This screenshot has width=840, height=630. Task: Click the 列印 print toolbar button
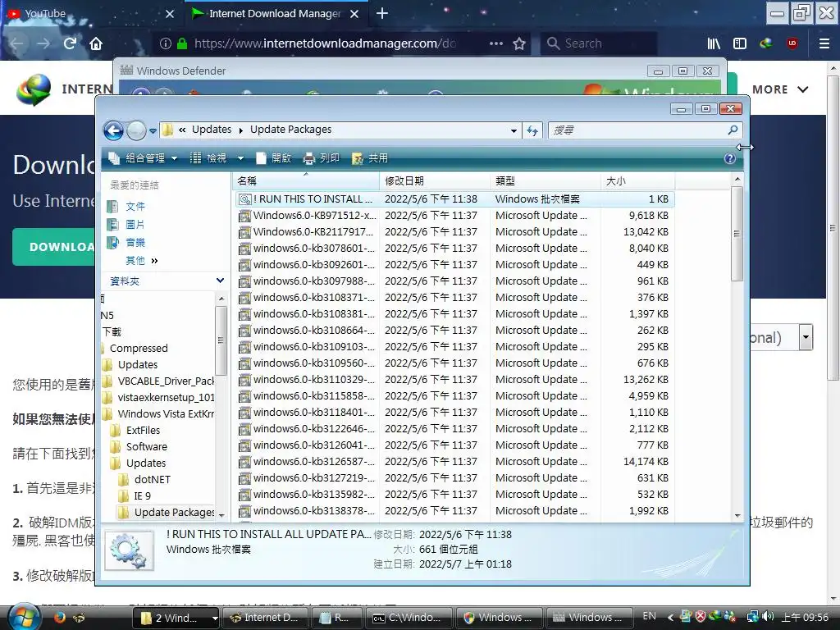(x=322, y=158)
